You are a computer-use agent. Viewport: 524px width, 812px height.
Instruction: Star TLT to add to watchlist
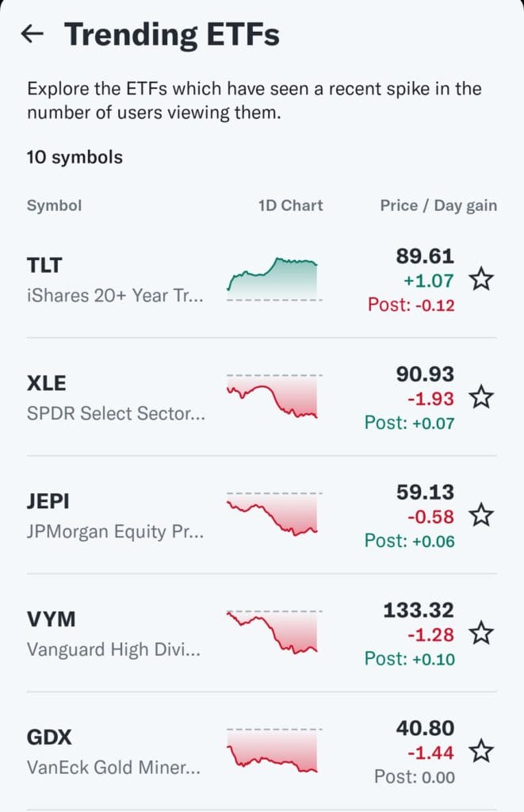481,279
